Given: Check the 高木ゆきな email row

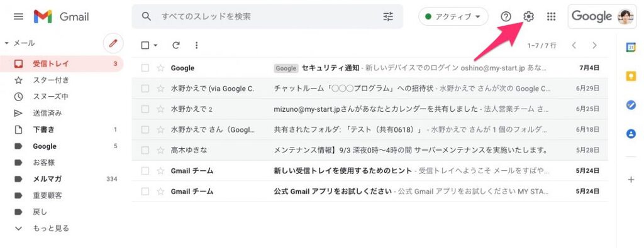Looking at the screenshot, I should click(145, 150).
